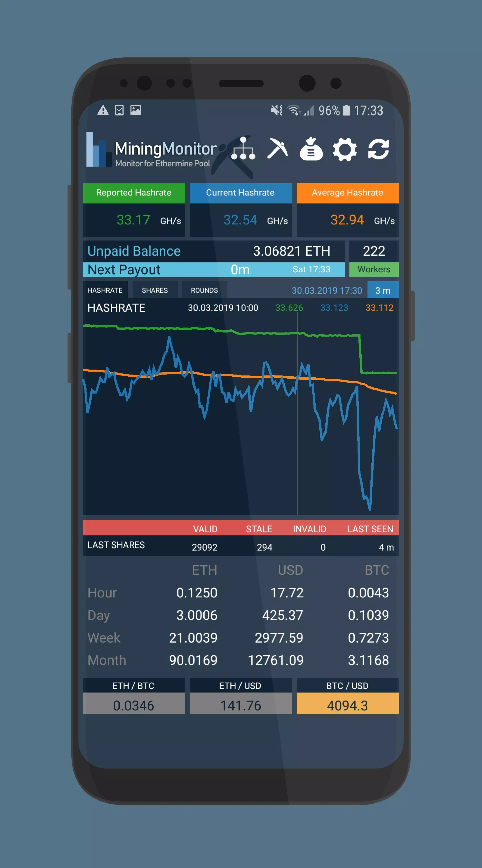Tap the Current Hashrate blue header
This screenshot has width=482, height=868.
(x=241, y=193)
